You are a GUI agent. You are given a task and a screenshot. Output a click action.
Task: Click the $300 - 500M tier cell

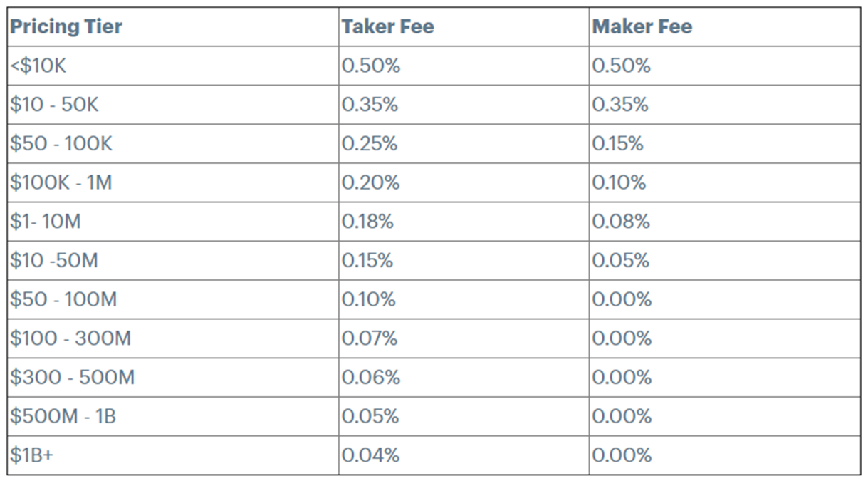pyautogui.click(x=173, y=377)
